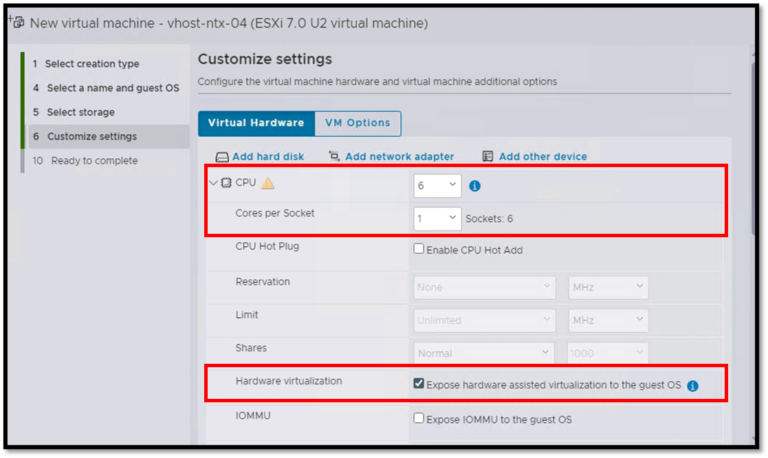The height and width of the screenshot is (458, 768).
Task: Click the Add network adapter icon
Action: pyautogui.click(x=335, y=157)
